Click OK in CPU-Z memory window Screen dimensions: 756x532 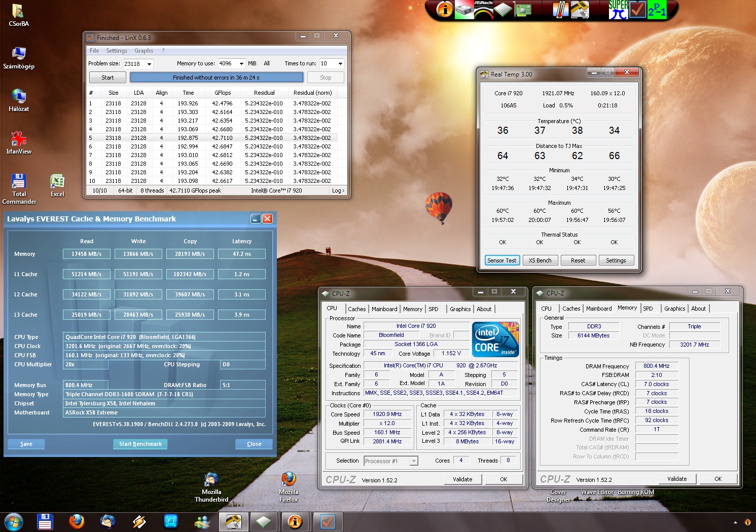pos(718,479)
